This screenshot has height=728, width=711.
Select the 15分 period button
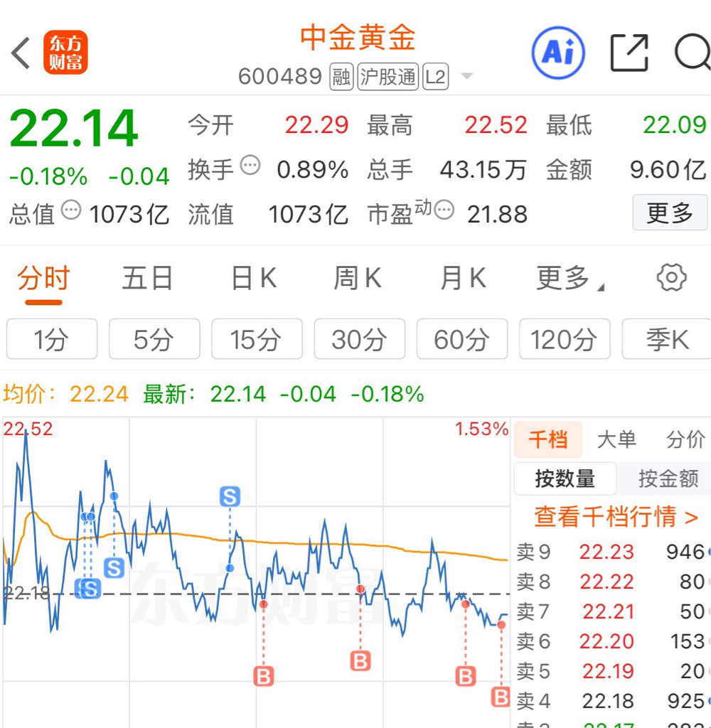[257, 339]
